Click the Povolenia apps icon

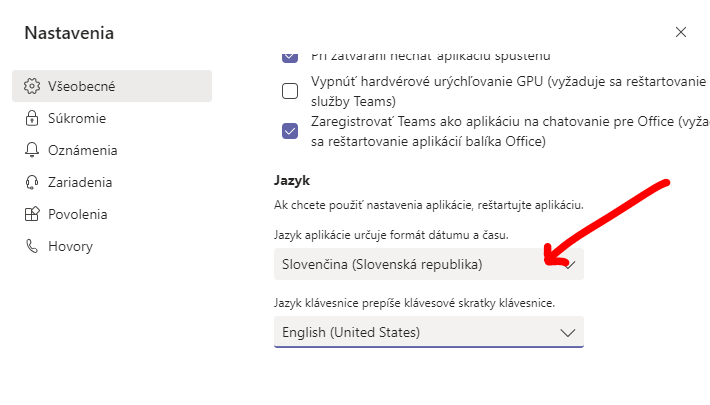click(32, 214)
